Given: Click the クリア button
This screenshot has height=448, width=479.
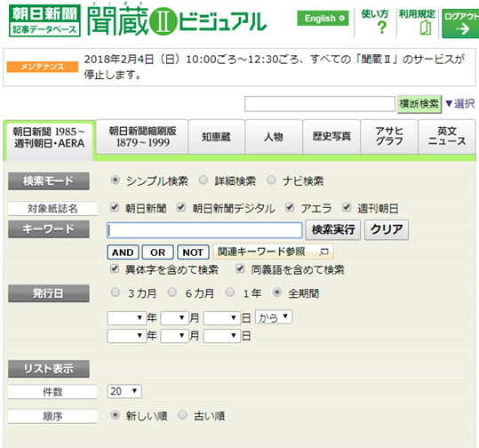Looking at the screenshot, I should pos(387,229).
